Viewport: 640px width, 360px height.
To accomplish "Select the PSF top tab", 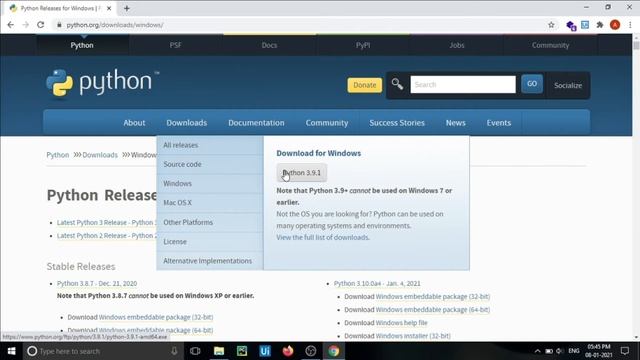I will [x=176, y=45].
